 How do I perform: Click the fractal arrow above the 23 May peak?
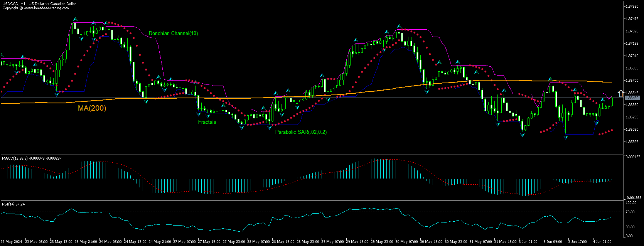tap(75, 19)
